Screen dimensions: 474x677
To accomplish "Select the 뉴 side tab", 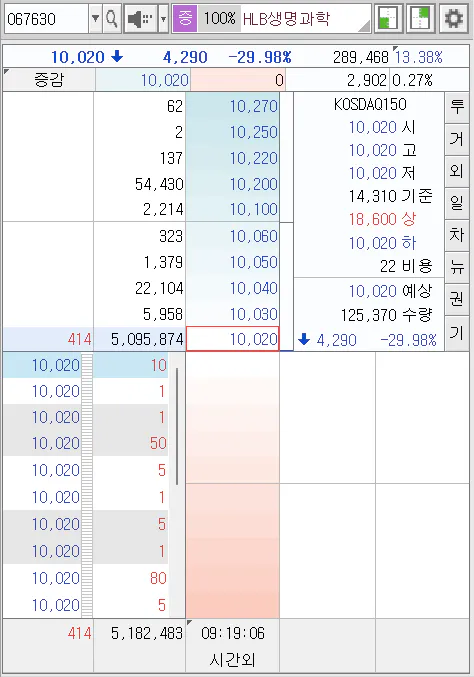I will pyautogui.click(x=456, y=268).
